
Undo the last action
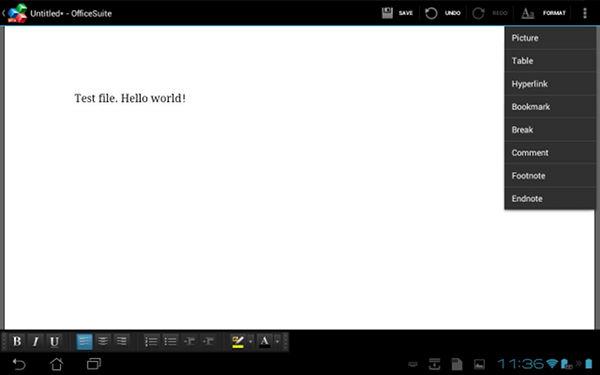pos(443,13)
